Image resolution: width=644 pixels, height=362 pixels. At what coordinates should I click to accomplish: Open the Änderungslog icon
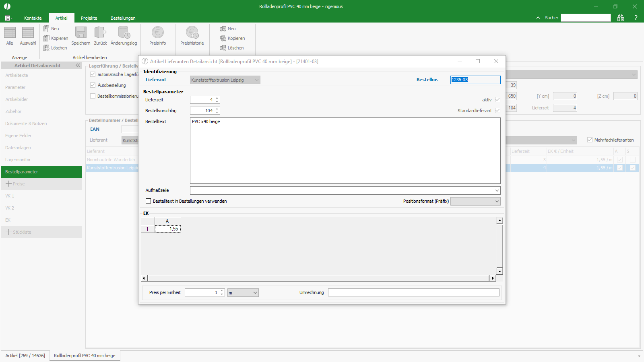pyautogui.click(x=124, y=33)
